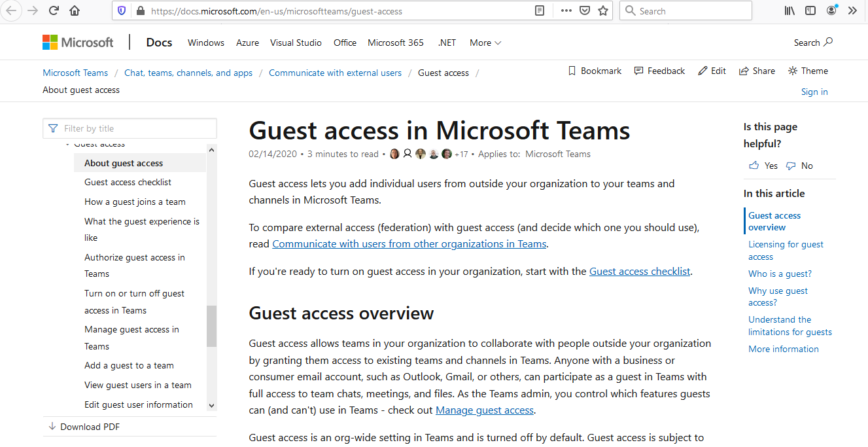868x447 pixels.
Task: Click the sidebar scrollbar down arrow
Action: point(211,406)
